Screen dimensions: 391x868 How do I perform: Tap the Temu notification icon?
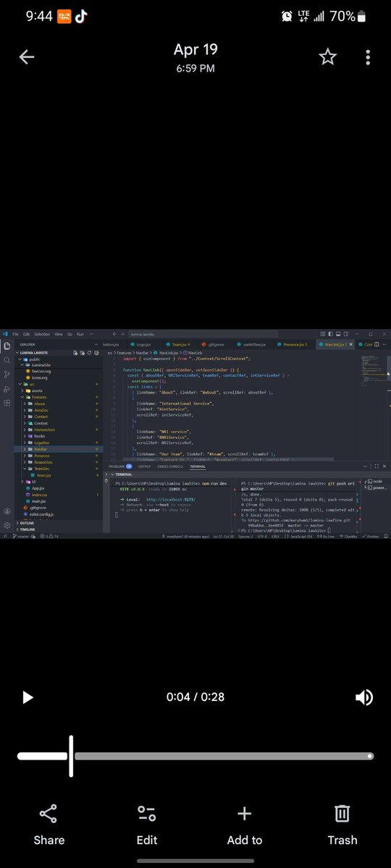coord(64,17)
